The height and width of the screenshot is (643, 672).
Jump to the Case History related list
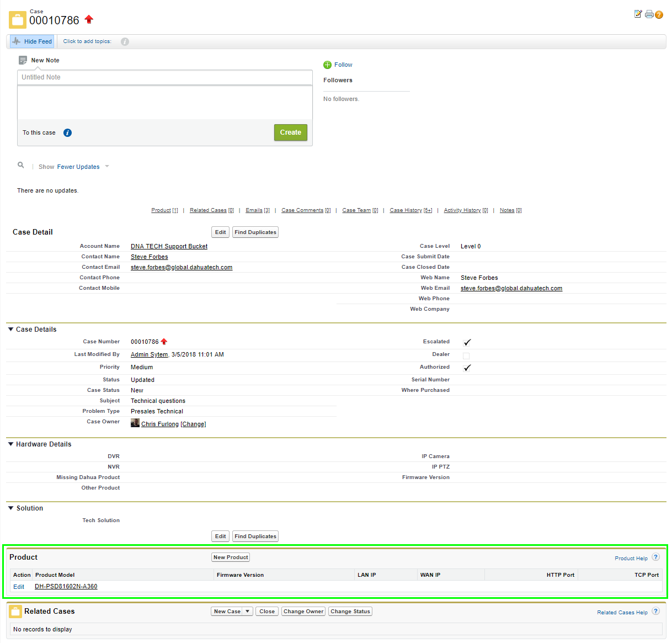(x=406, y=210)
